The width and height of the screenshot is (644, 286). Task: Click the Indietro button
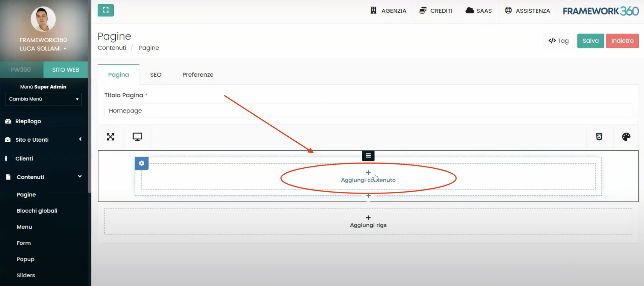coord(622,41)
